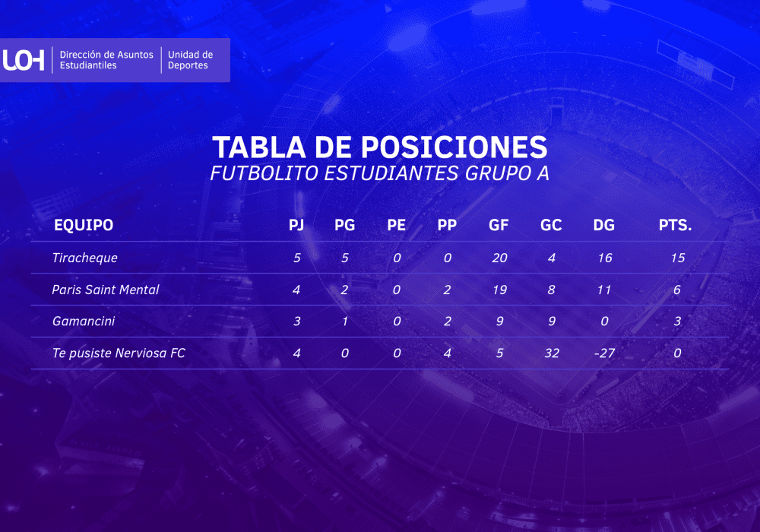The height and width of the screenshot is (532, 760).
Task: Select the Paris Saint Mental team name
Action: 106,290
